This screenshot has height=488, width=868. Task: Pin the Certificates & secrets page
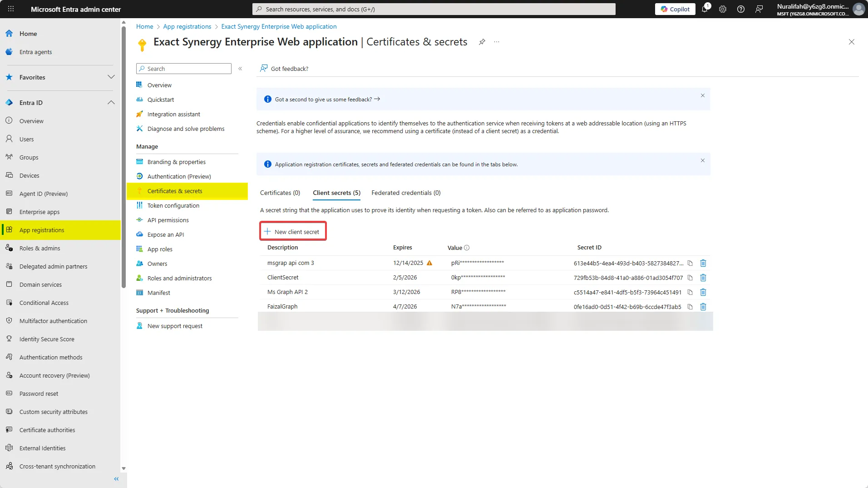pos(482,42)
